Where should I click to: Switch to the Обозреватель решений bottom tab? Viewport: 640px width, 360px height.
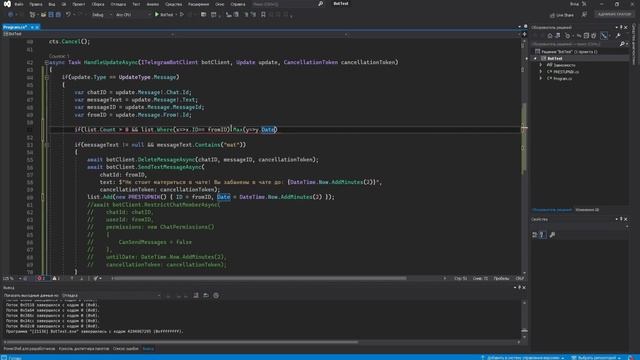[x=551, y=210]
